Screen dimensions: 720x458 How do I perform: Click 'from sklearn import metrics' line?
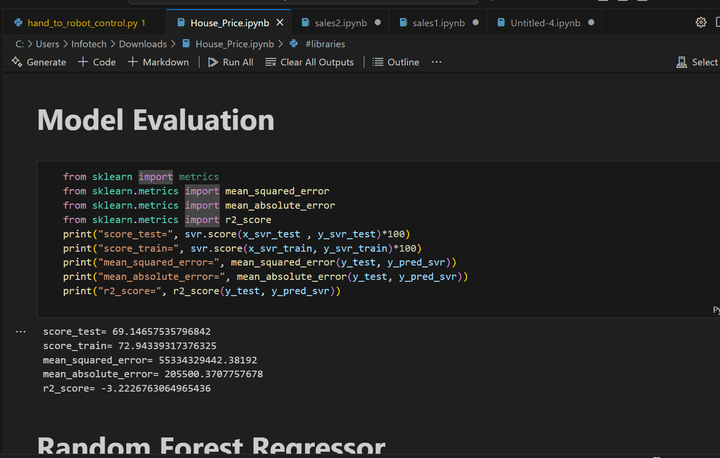coord(141,177)
